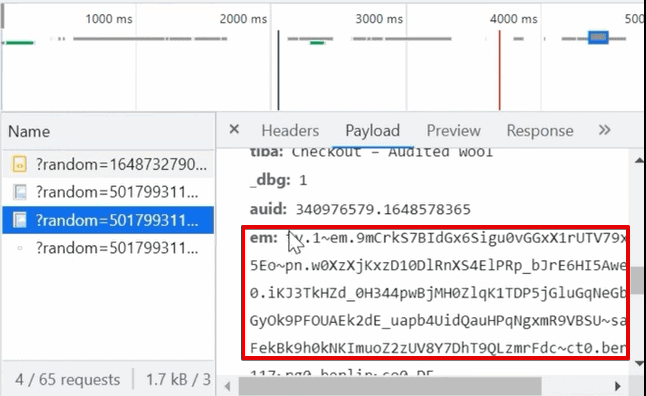Click image icon of second request
Screen dimensions: 646x396
(x=19, y=192)
